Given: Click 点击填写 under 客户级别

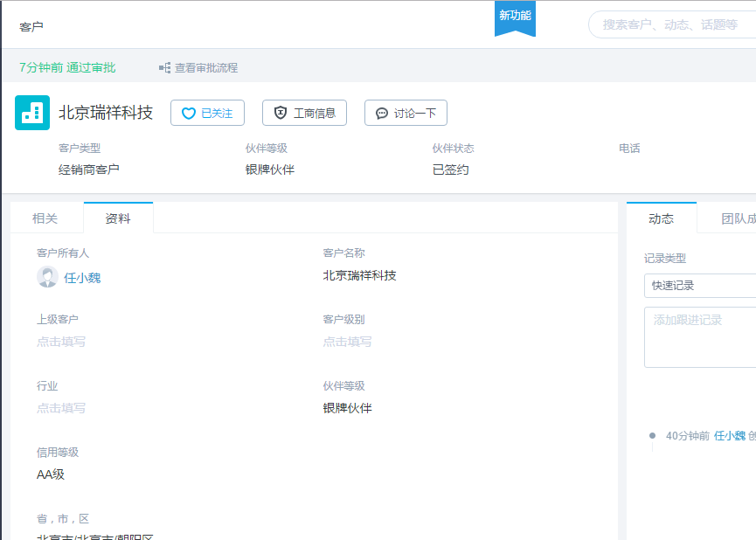Looking at the screenshot, I should [x=347, y=342].
